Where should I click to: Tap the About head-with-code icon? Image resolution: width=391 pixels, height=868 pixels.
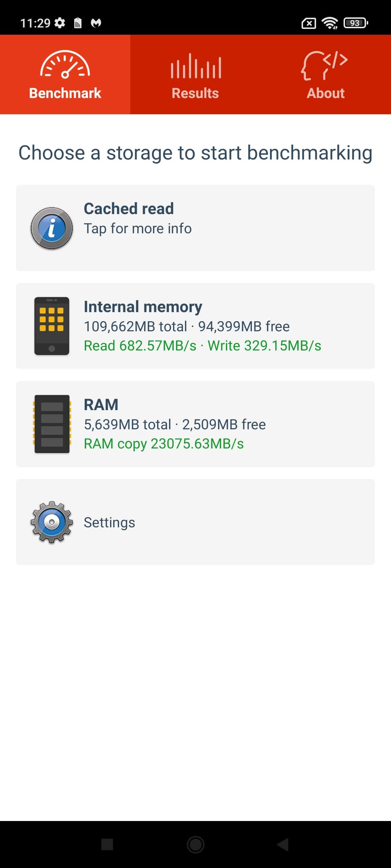(324, 65)
